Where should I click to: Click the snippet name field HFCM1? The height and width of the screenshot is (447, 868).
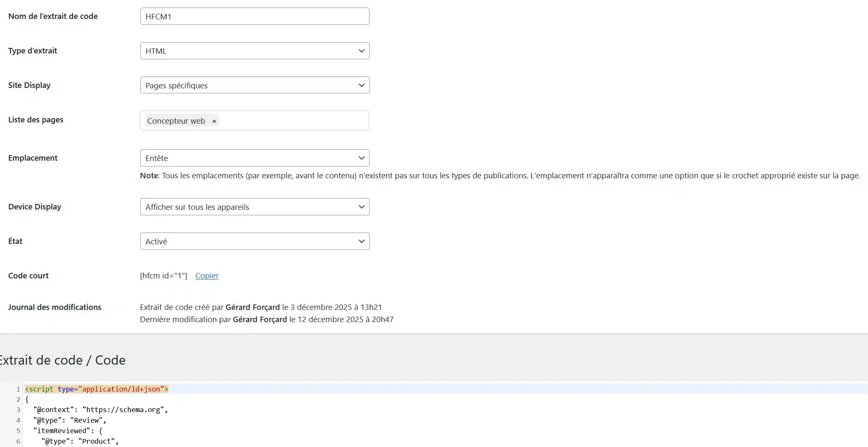tap(254, 16)
